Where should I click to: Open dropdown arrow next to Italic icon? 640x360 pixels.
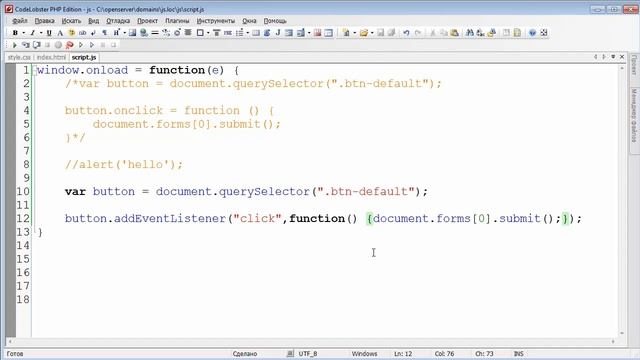[41, 33]
